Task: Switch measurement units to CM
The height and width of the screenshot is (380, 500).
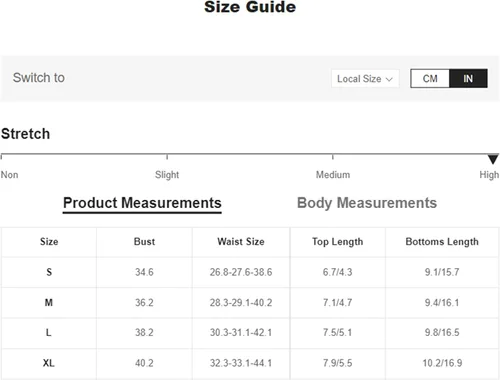Action: (x=430, y=79)
